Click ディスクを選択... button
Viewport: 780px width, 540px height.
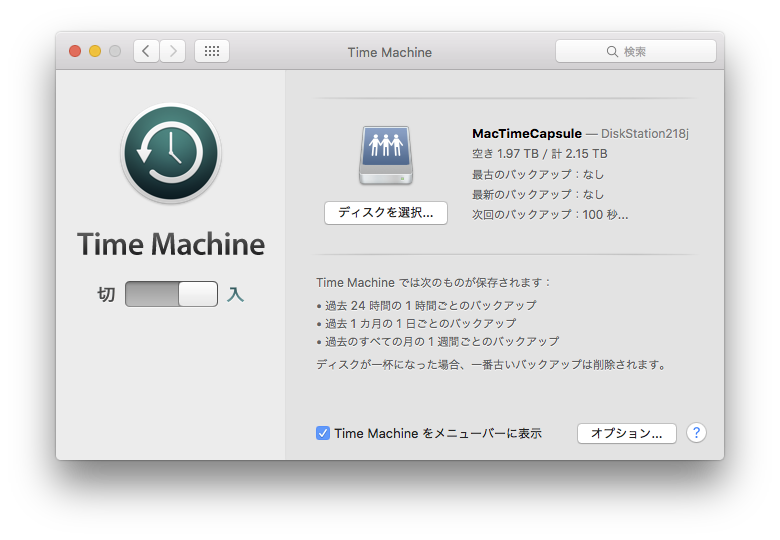coord(386,213)
